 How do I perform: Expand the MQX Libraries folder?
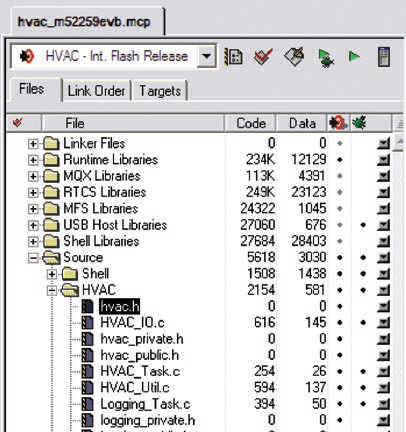click(x=33, y=176)
